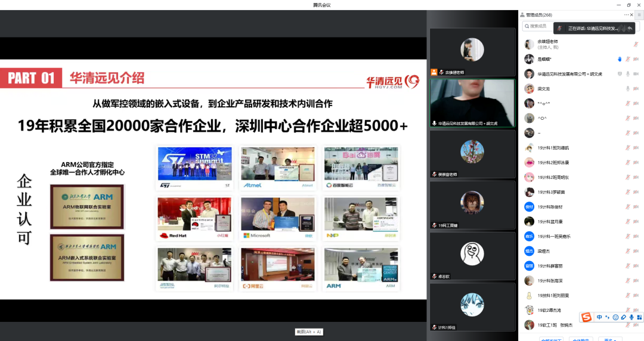644x341 pixels.
Task: Select the 19网工 participant video tile
Action: coord(472,204)
